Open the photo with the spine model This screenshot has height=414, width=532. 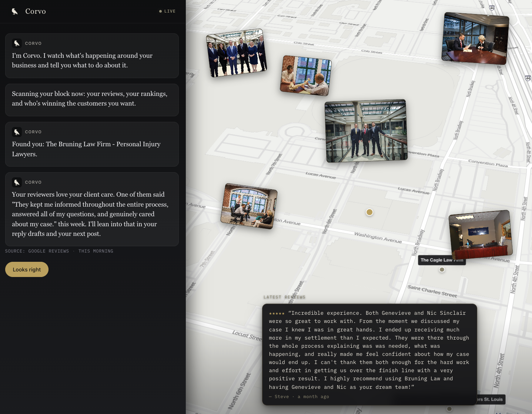click(x=306, y=76)
